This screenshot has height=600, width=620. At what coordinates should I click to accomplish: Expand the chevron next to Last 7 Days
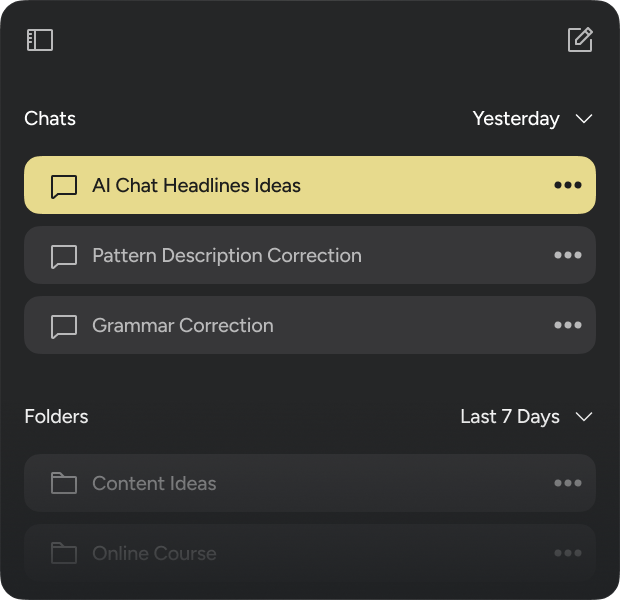click(x=585, y=417)
